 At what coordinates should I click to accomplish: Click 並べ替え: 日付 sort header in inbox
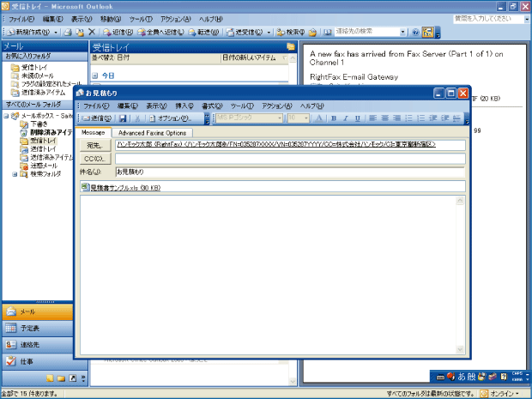point(155,58)
